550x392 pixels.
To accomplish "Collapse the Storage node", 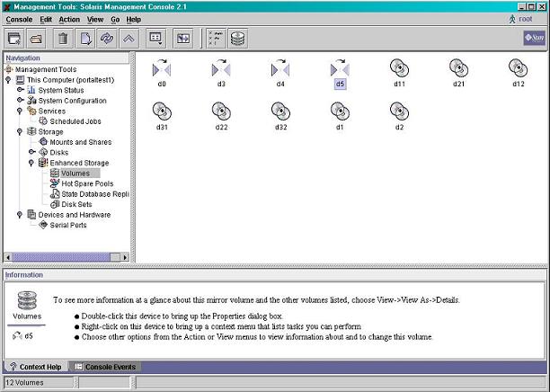I will 20,131.
